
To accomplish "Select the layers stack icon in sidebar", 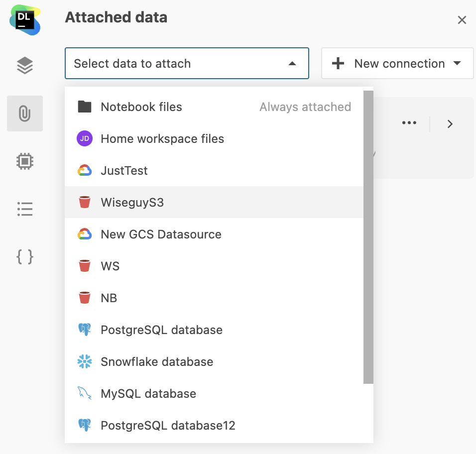I will (x=25, y=65).
